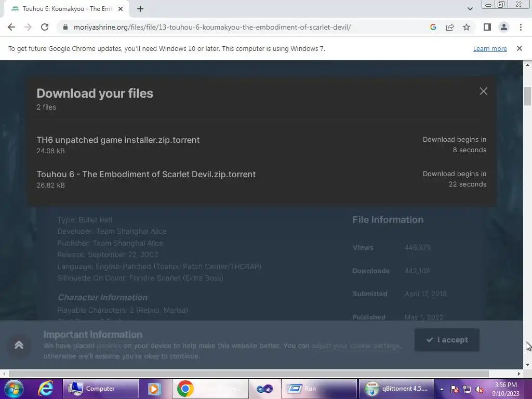
Task: Click the scrollbar up arrow
Action: coord(527,65)
